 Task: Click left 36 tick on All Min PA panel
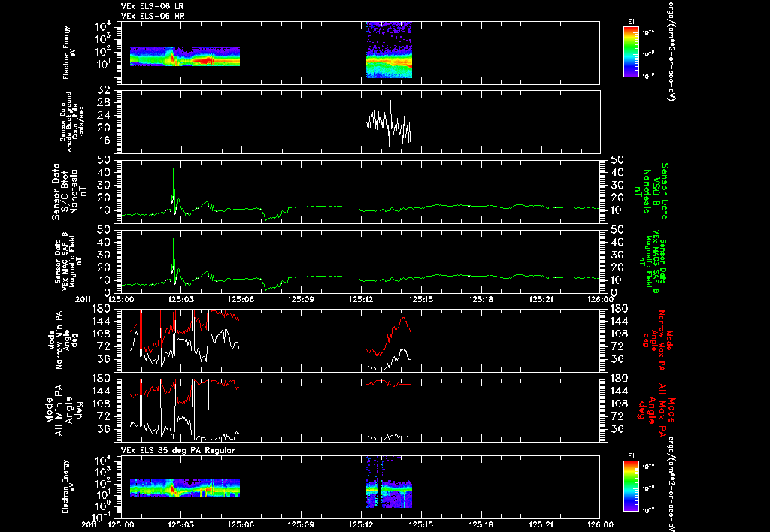103,429
